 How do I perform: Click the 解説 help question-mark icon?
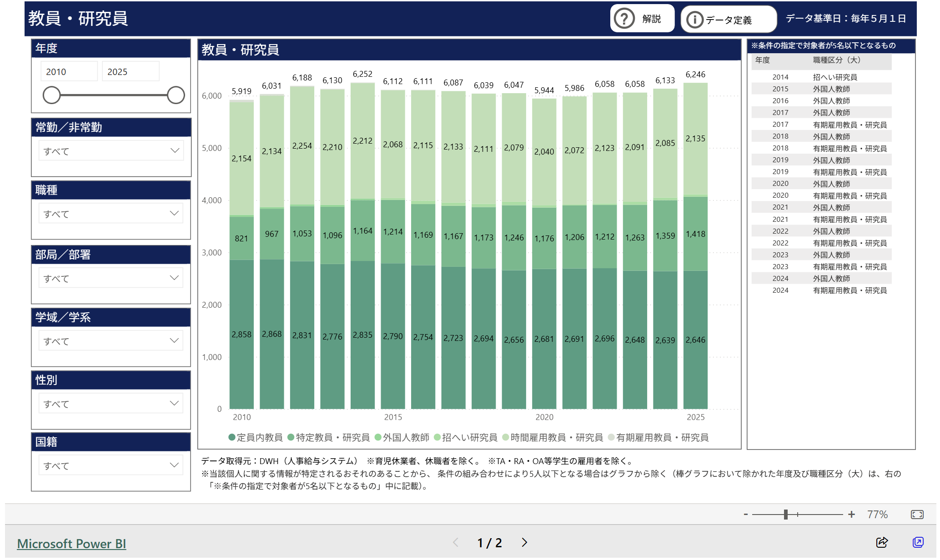624,19
